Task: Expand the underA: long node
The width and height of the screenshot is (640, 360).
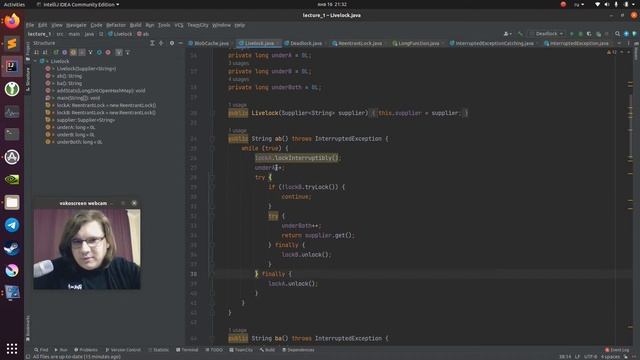Action: [53, 127]
